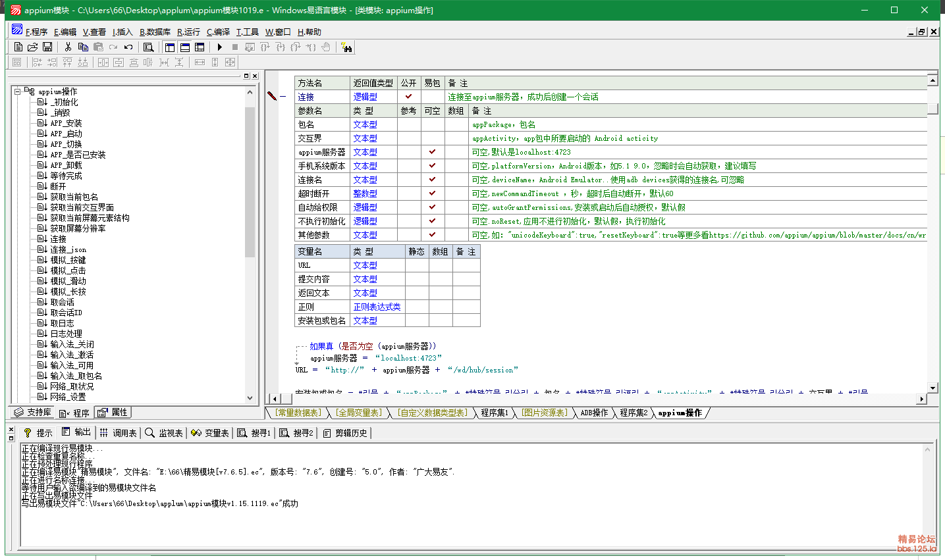
Task: Open the T.工具 menu
Action: (x=248, y=32)
